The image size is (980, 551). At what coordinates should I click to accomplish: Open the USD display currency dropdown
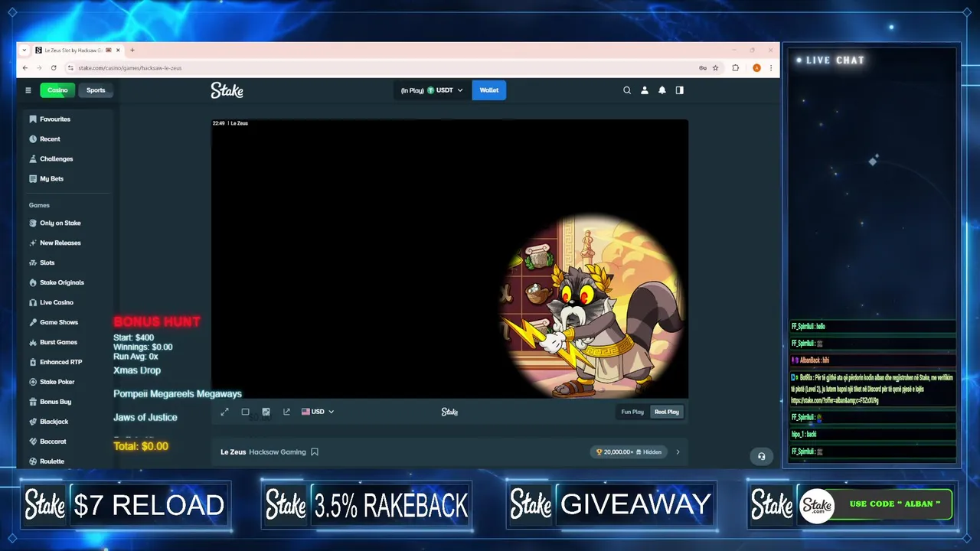tap(318, 412)
